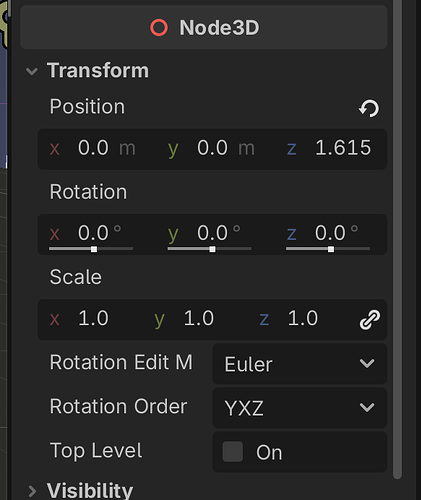Click the Top Level property label
The width and height of the screenshot is (421, 500).
96,451
